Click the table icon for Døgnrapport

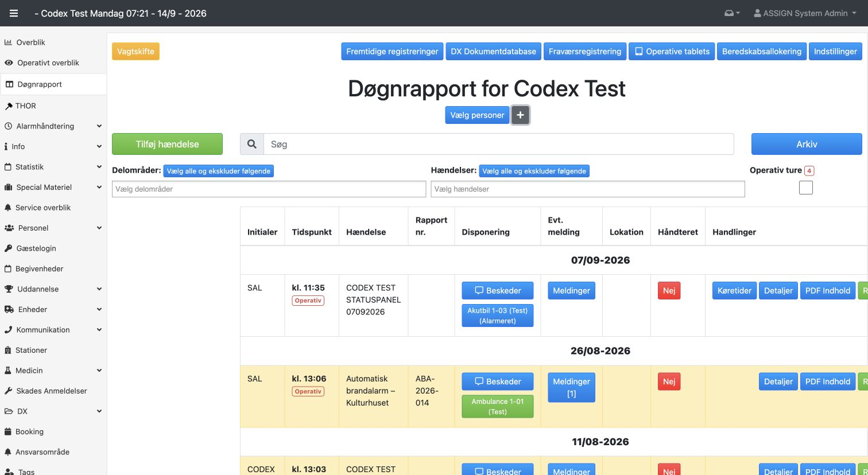pos(9,84)
